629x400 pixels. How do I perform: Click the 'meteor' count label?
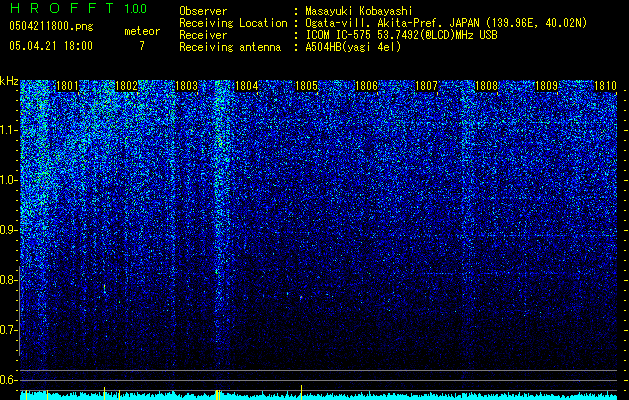coord(142,31)
